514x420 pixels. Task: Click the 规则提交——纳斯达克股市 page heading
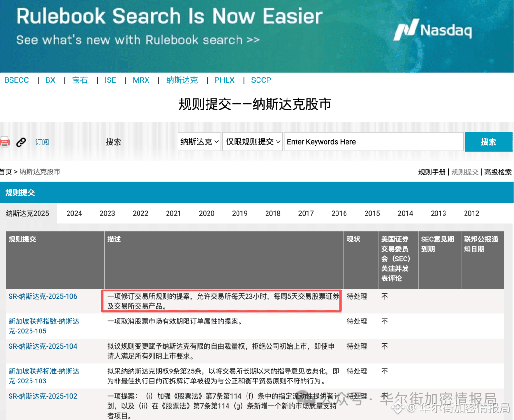click(255, 104)
